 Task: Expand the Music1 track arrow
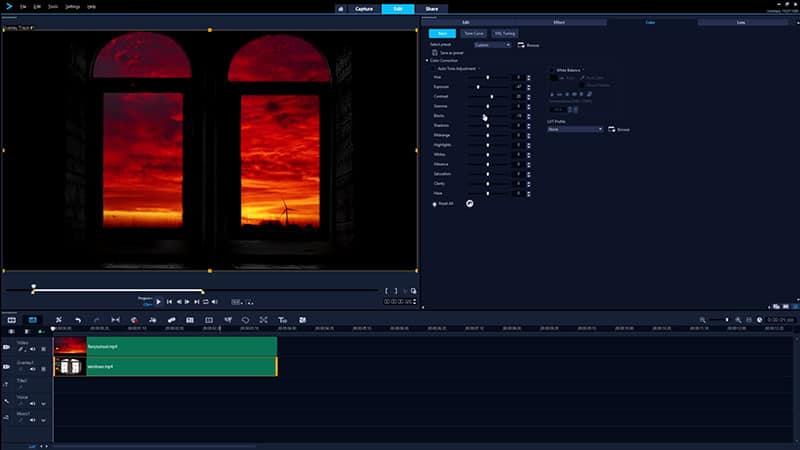[43, 420]
